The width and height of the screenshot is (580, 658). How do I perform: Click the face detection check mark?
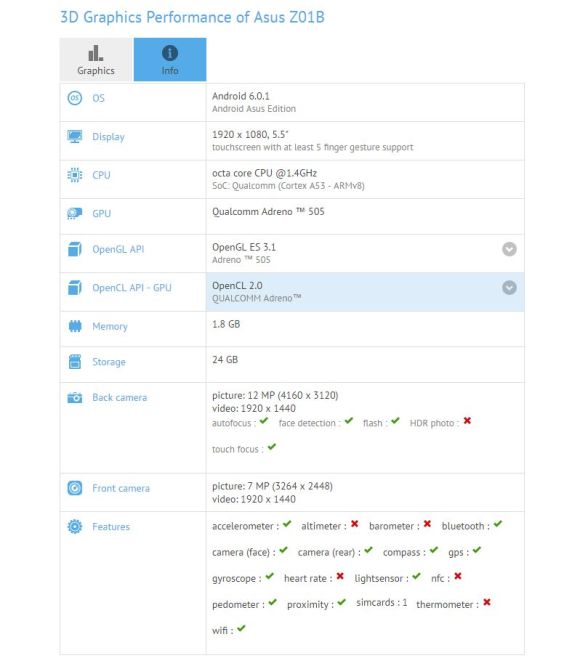(349, 421)
